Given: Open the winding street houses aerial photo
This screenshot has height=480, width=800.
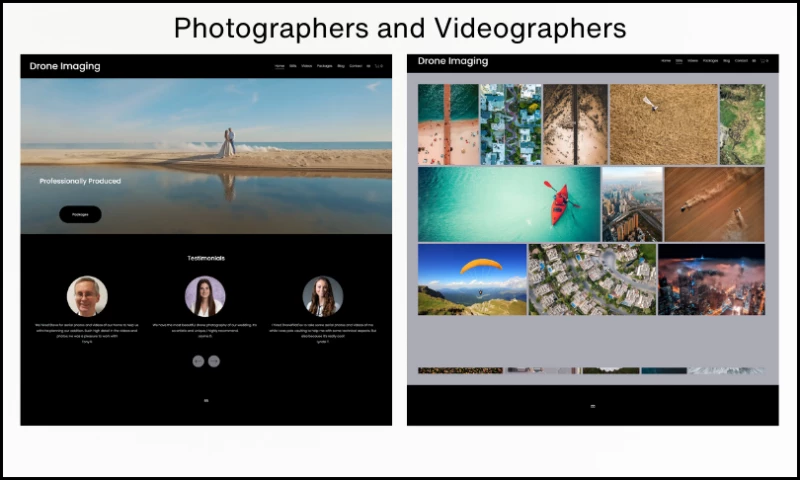Looking at the screenshot, I should [511, 124].
